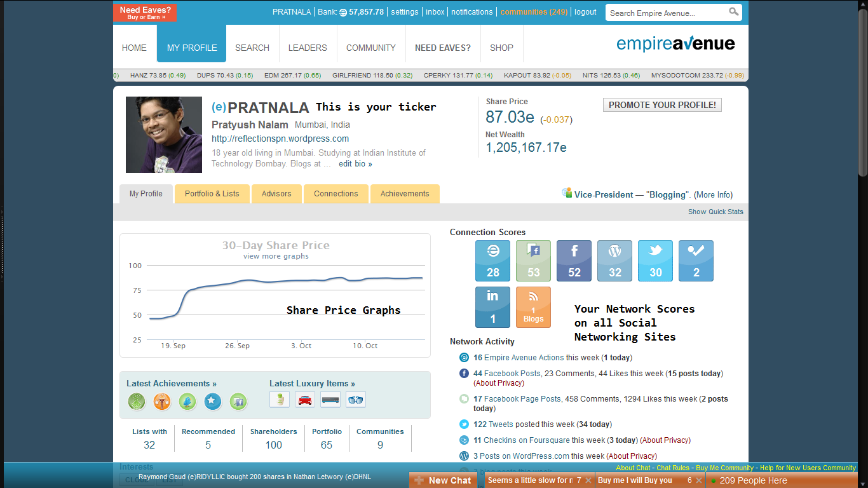Switch to the Advisors tab

276,194
